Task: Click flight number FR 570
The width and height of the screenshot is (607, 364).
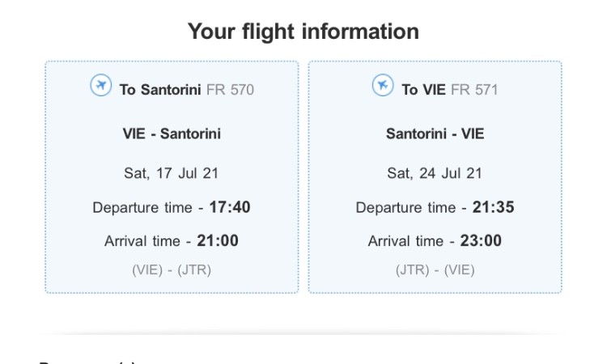Action: click(x=230, y=90)
